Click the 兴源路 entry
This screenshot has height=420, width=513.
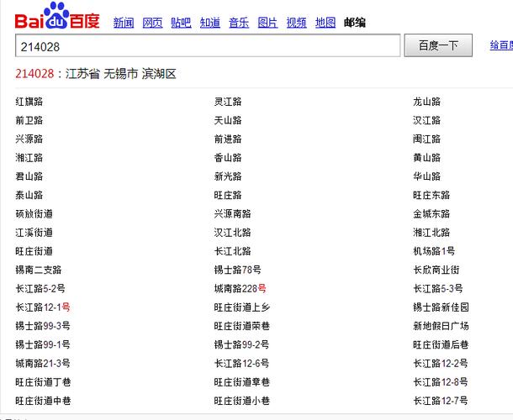pos(29,139)
